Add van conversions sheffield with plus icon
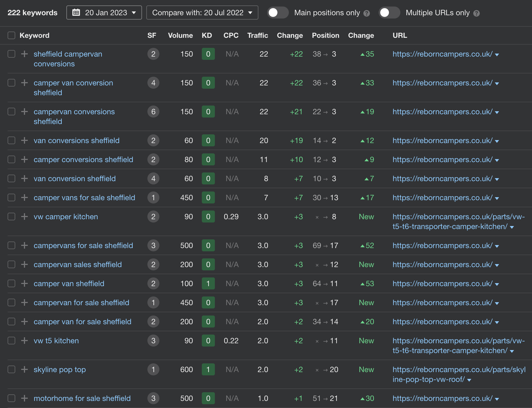 click(x=24, y=140)
